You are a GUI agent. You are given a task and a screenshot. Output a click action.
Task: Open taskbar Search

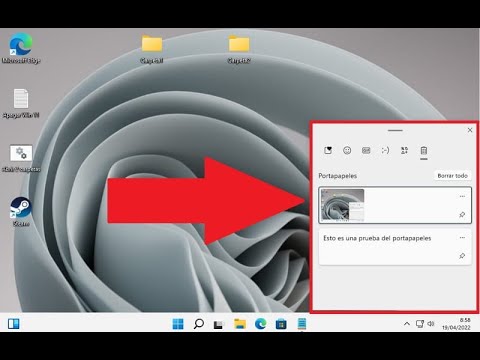point(199,324)
